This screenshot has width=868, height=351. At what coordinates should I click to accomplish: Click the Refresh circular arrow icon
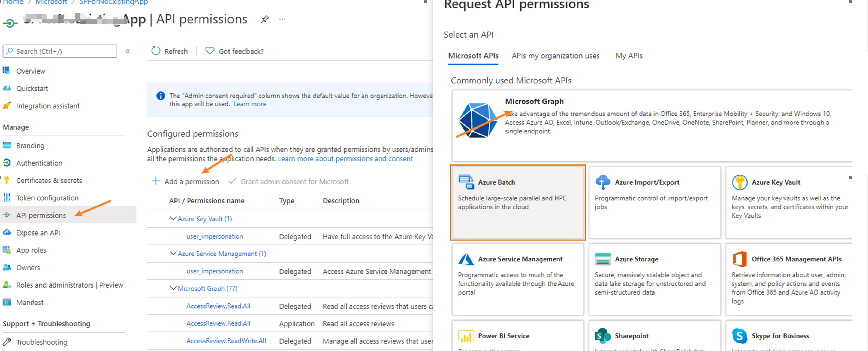tap(156, 51)
